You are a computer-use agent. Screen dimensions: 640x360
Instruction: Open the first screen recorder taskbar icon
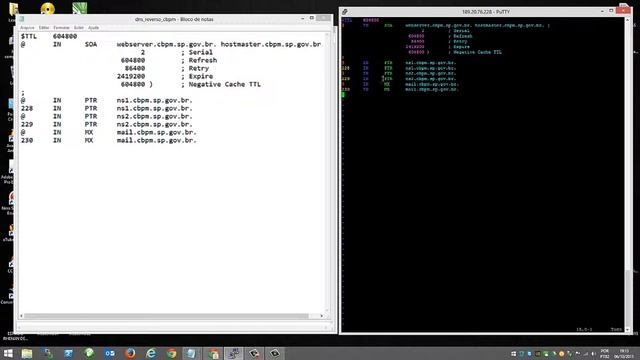254,353
